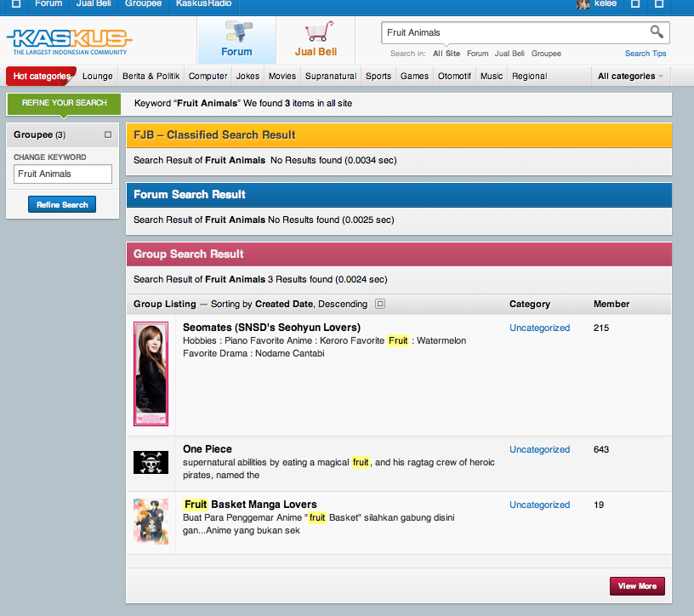The width and height of the screenshot is (694, 616).
Task: Select Groupee search scope under search box
Action: pyautogui.click(x=546, y=54)
